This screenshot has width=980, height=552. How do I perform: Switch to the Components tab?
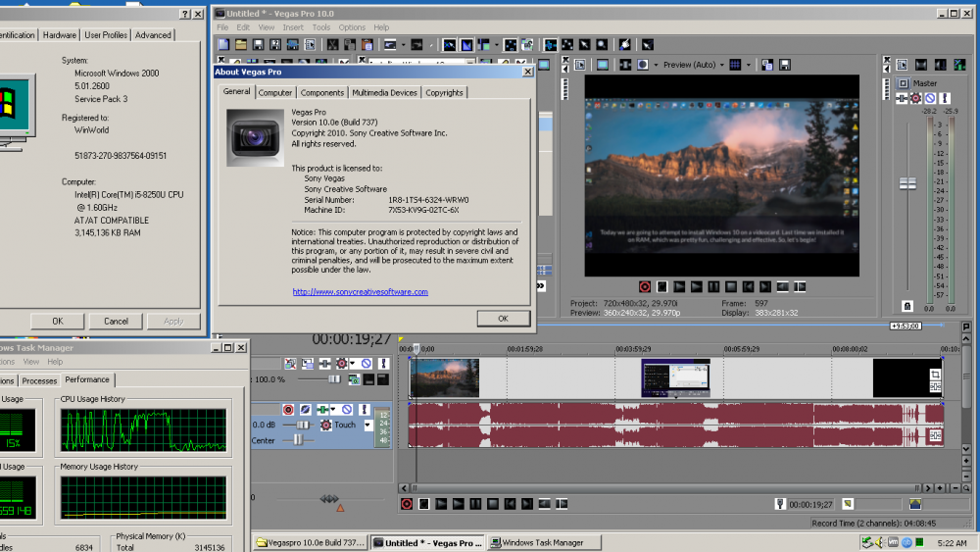coord(322,92)
